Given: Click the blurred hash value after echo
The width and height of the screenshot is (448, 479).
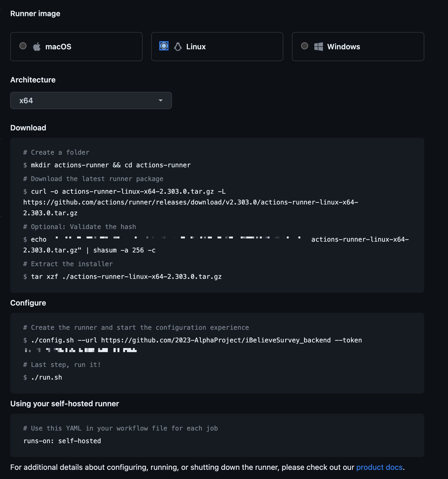Looking at the screenshot, I should tap(178, 238).
